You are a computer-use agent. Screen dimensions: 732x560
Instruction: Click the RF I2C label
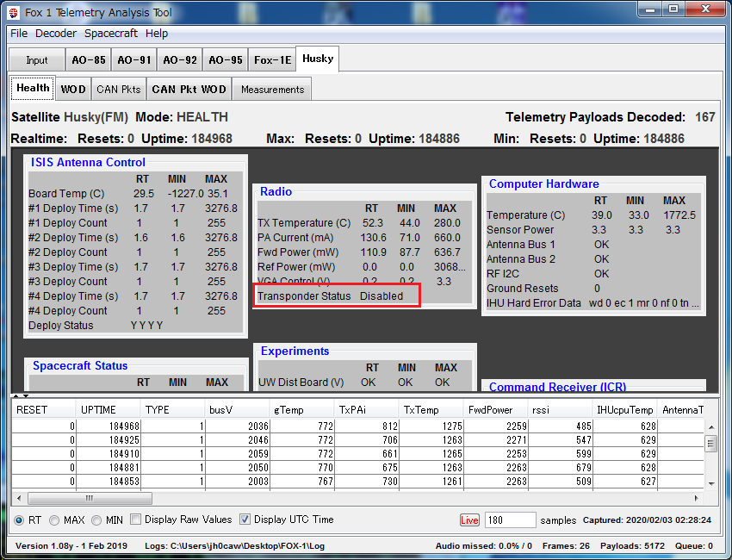(503, 274)
